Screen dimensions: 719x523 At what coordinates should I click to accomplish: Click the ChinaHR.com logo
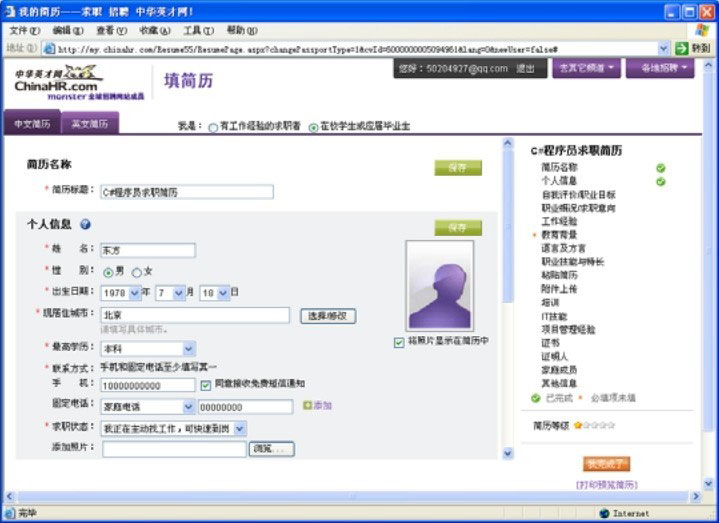pyautogui.click(x=58, y=81)
